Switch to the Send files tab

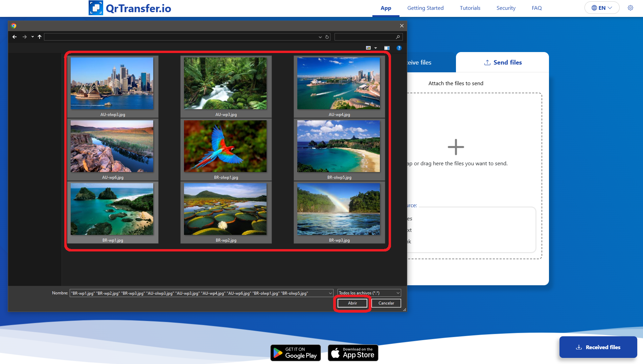tap(503, 62)
